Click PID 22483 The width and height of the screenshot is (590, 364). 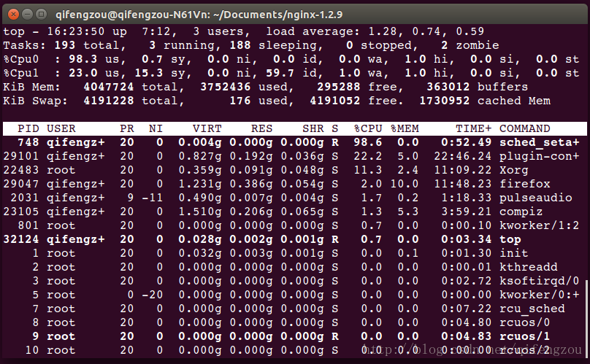coord(21,171)
